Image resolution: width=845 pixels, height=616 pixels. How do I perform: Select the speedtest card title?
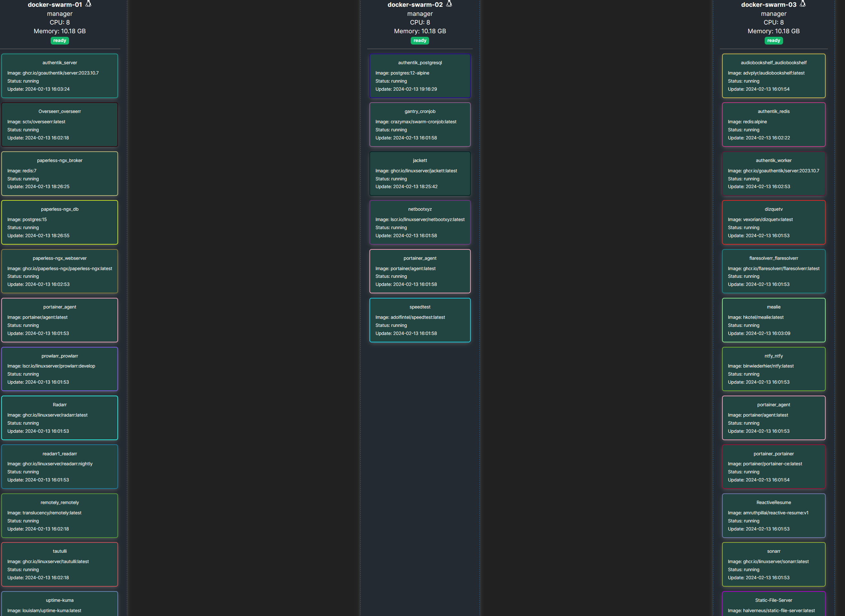(420, 307)
